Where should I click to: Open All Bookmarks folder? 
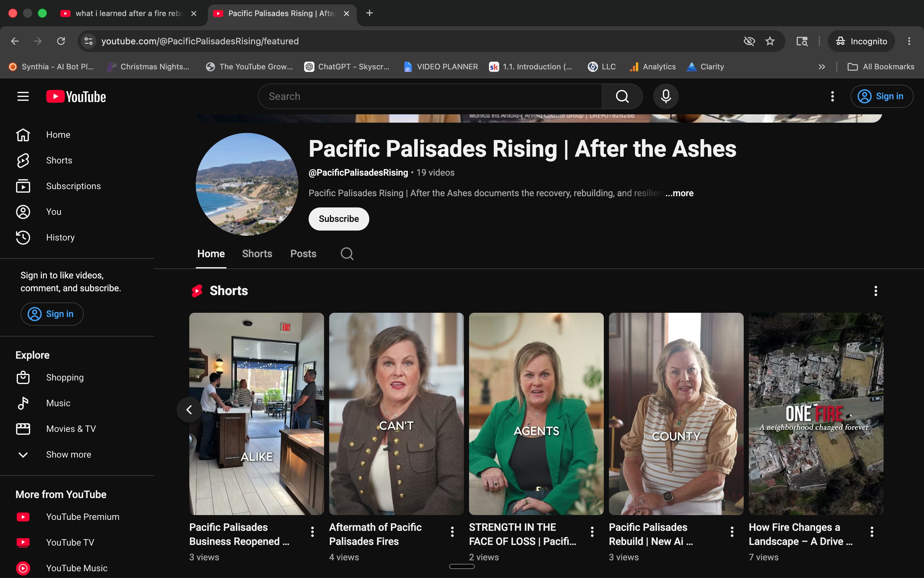[x=880, y=67]
